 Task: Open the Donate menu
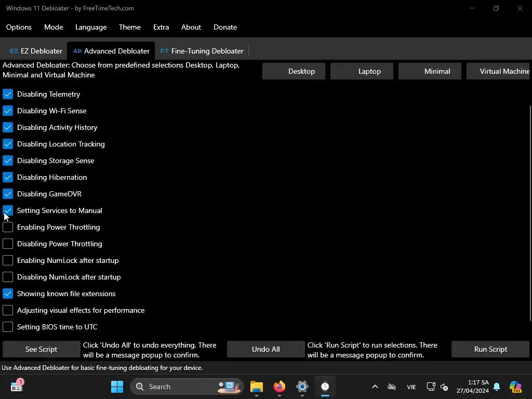(225, 27)
